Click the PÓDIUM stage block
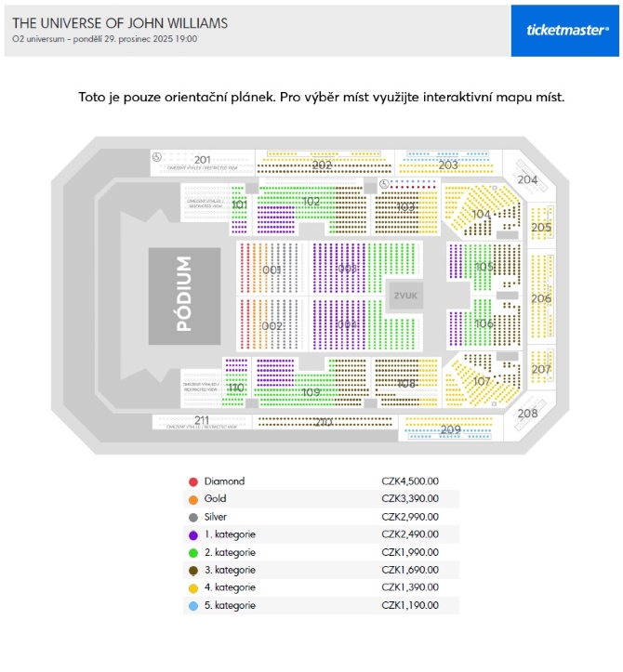Viewport: 623px width, 672px height. click(185, 296)
